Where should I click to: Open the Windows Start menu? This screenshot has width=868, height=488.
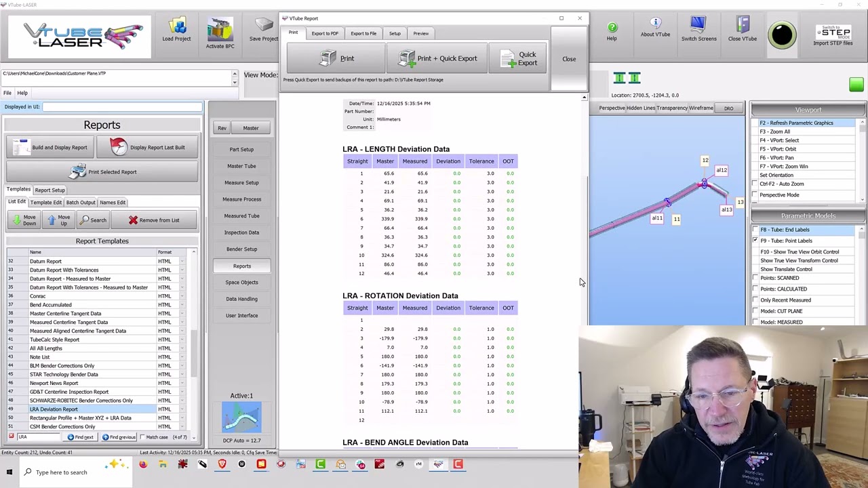click(9, 472)
